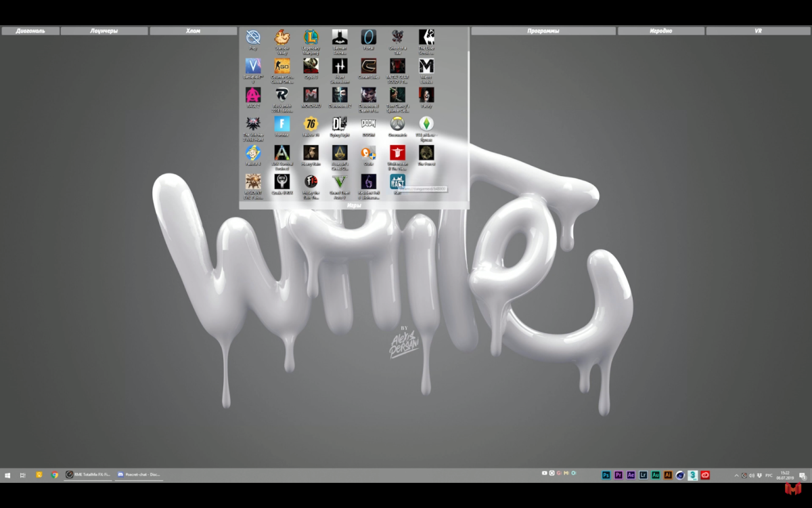812x508 pixels.
Task: Launch Counter-Strike Global Offensive
Action: [x=283, y=67]
